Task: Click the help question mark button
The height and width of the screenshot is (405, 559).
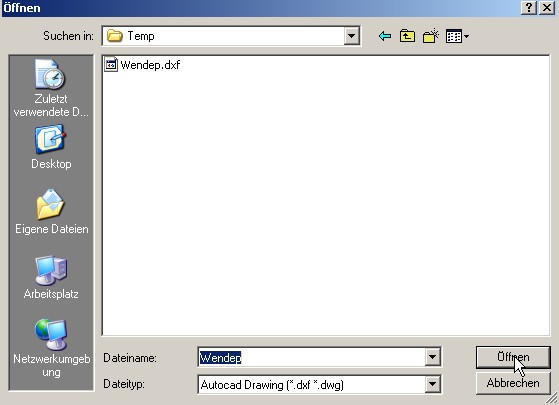Action: click(x=529, y=7)
